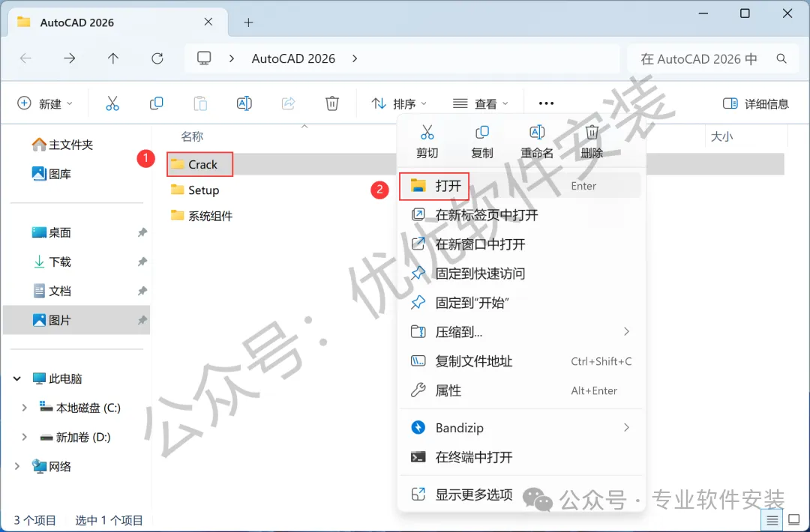Refresh the current folder
Viewport: 810px width, 532px height.
[x=157, y=58]
